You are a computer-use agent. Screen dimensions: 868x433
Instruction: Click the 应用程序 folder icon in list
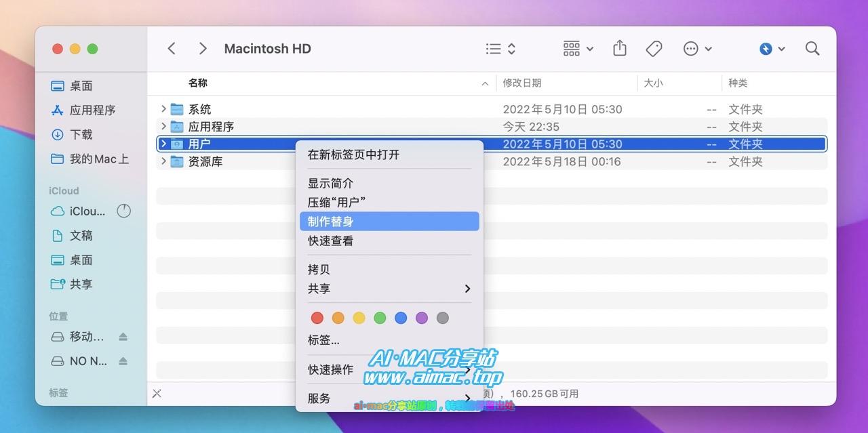click(x=177, y=127)
